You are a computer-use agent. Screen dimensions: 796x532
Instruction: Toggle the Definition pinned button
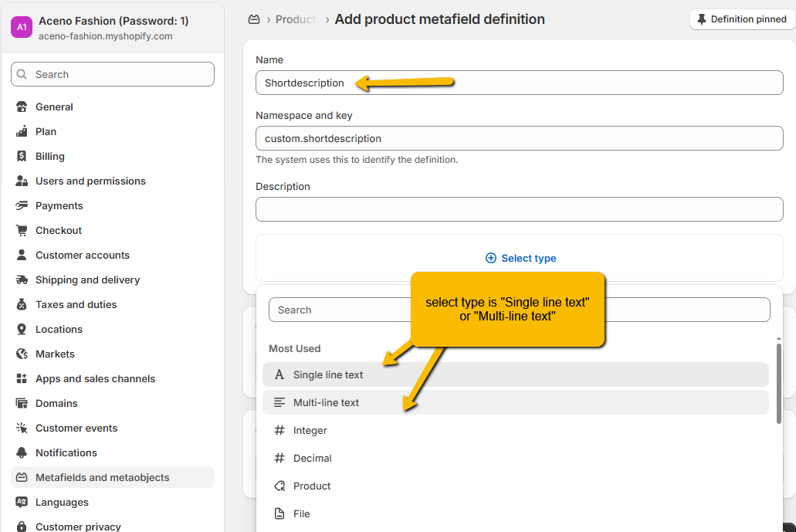(x=742, y=19)
